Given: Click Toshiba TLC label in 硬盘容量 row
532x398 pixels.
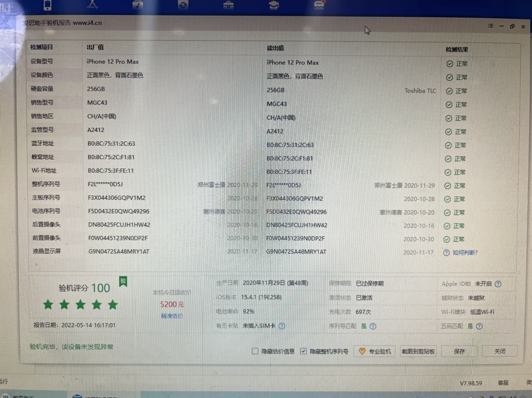Looking at the screenshot, I should click(x=420, y=91).
